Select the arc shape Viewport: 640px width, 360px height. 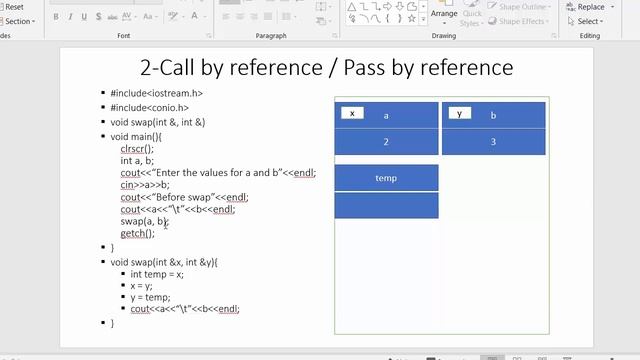point(364,18)
